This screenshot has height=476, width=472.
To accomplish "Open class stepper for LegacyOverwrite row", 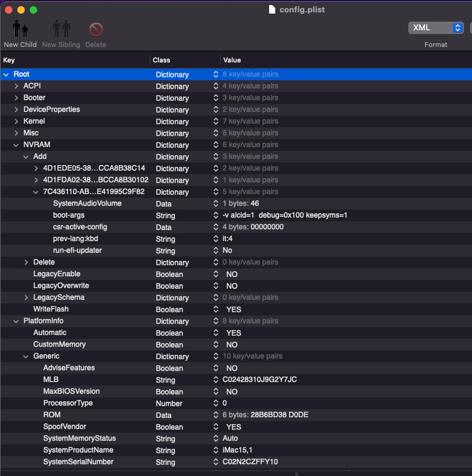I will tap(216, 286).
